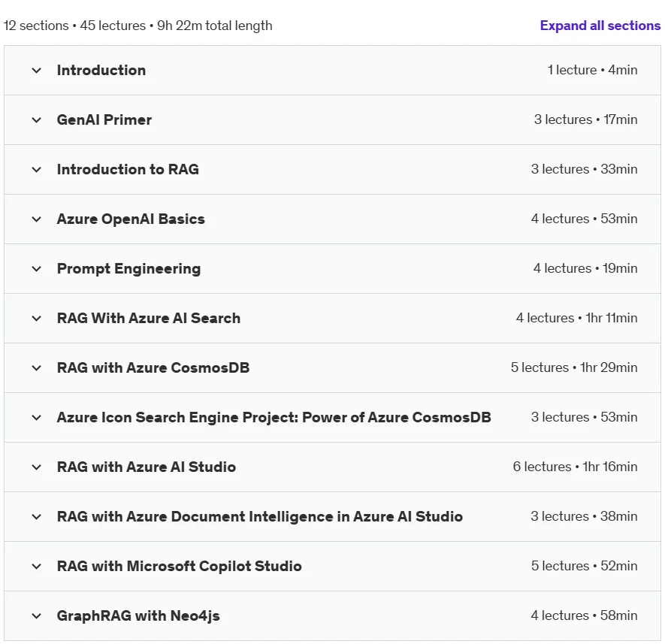Expand RAG with Azure CosmosDB chevron
Screen dimensions: 665x644
(37, 367)
